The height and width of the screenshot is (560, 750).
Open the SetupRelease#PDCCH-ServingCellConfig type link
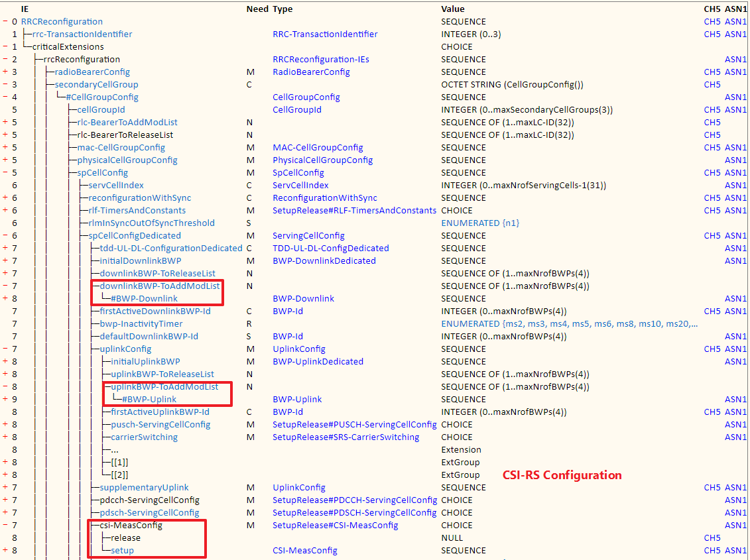[x=355, y=500]
